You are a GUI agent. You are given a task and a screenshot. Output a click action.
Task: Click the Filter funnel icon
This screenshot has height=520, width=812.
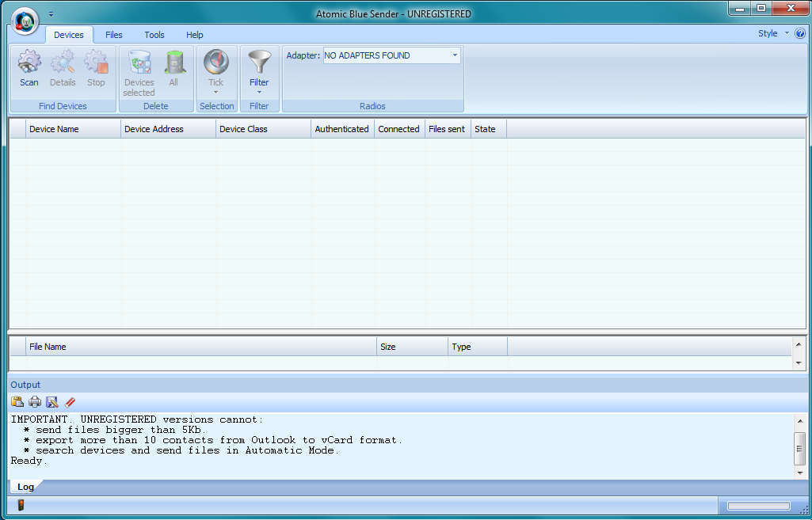[259, 63]
